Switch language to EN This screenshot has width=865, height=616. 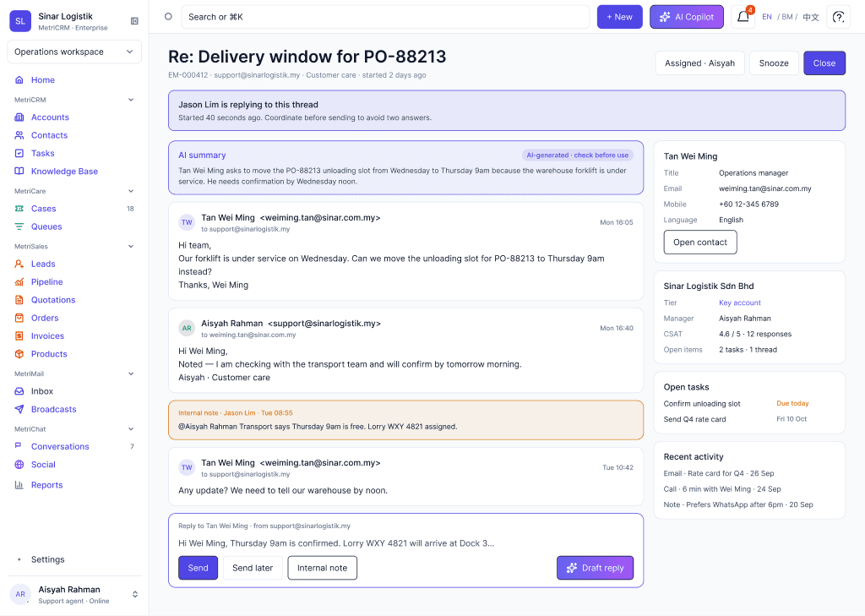tap(767, 17)
